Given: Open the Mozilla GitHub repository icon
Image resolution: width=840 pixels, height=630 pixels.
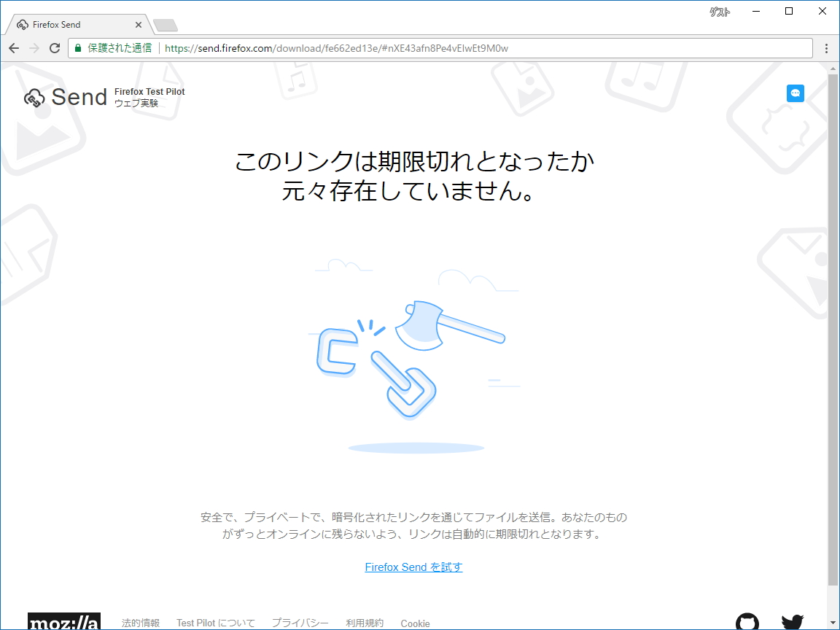Looking at the screenshot, I should [x=747, y=623].
